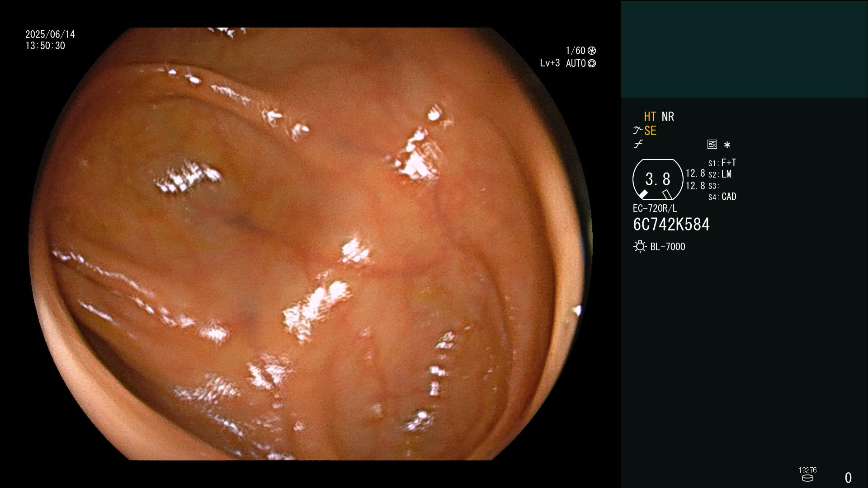Click the S4 CAD switch assignment
Viewport: 868px width, 488px height.
coord(722,197)
